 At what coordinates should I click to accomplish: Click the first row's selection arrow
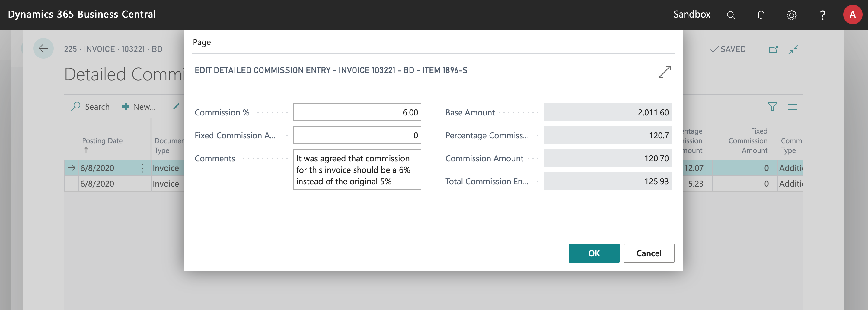(72, 168)
